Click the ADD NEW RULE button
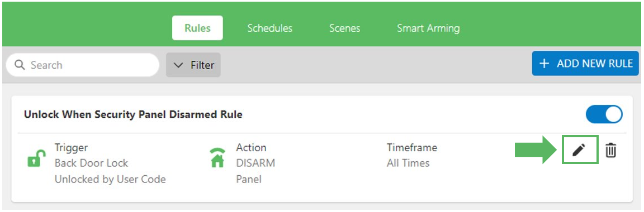Viewport: 644px width, 212px height. tap(586, 64)
